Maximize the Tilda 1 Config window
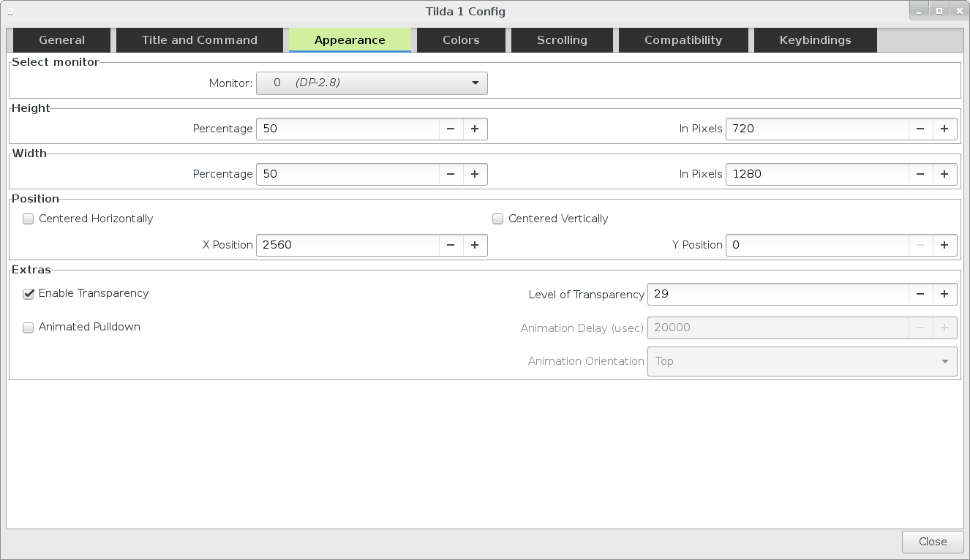The width and height of the screenshot is (970, 560). coord(939,10)
